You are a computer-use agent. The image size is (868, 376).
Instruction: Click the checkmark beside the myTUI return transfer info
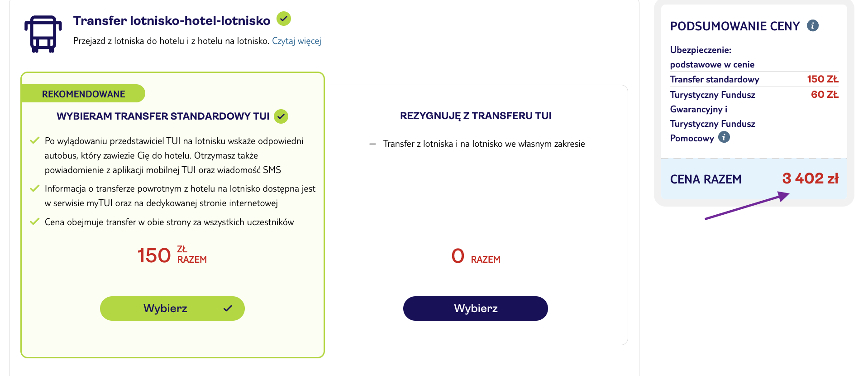35,188
